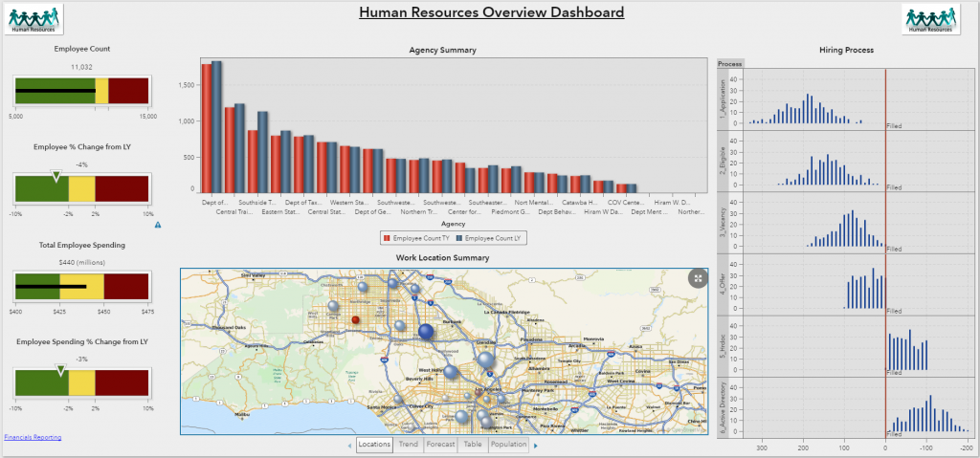This screenshot has height=458, width=980.
Task: Click the small blue info warning icon
Action: click(158, 226)
